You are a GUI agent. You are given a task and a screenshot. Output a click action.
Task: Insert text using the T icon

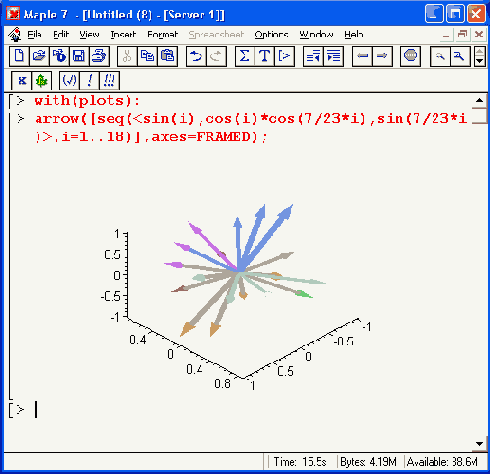[x=265, y=56]
